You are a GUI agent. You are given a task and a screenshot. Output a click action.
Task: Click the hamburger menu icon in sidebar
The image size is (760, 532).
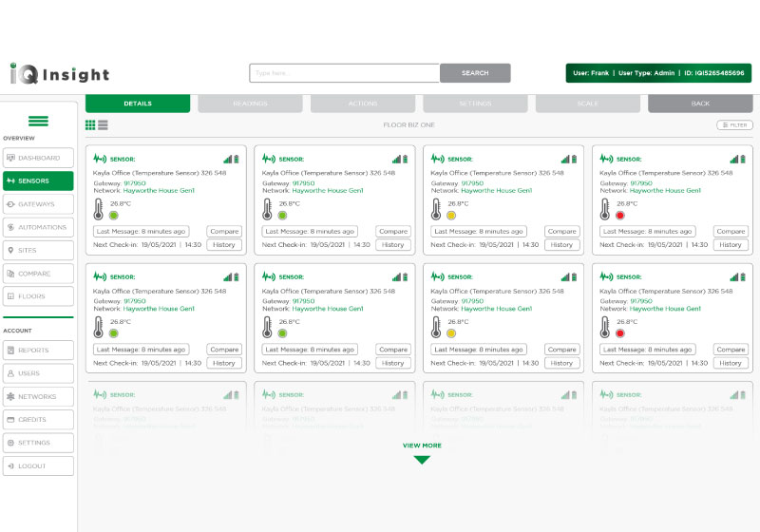[x=38, y=121]
